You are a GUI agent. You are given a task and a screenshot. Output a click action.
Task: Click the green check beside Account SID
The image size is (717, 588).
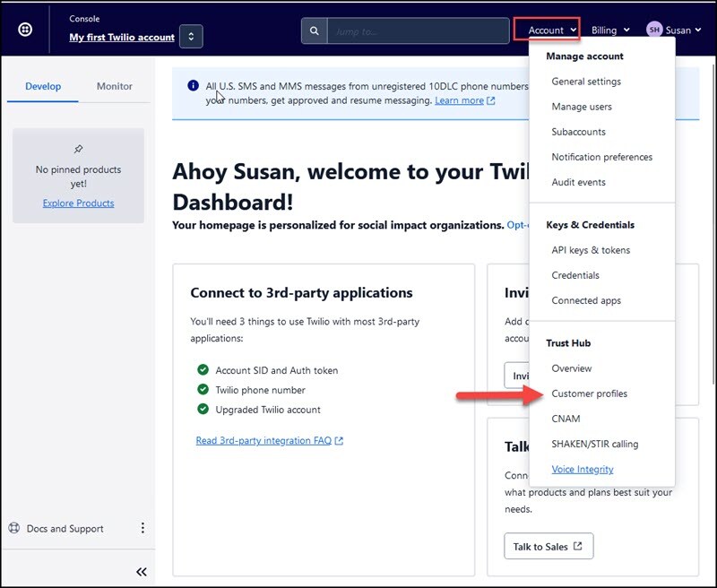[x=203, y=369]
